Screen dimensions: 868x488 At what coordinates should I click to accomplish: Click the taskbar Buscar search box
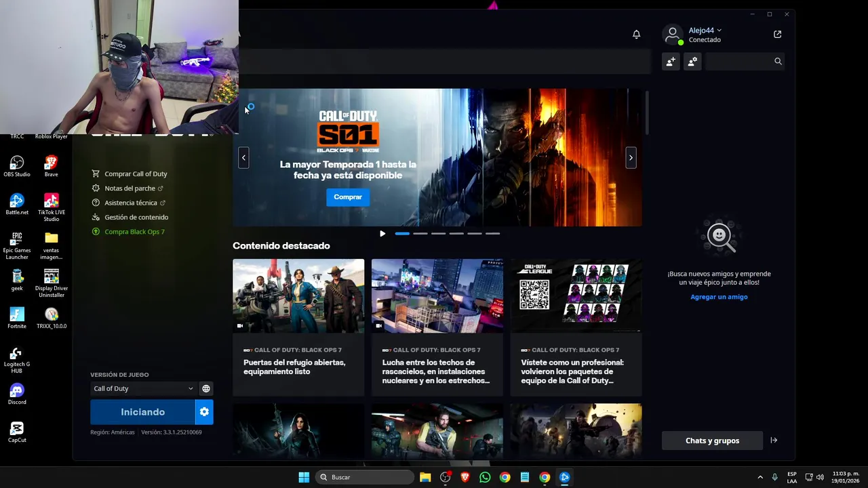[x=365, y=477]
